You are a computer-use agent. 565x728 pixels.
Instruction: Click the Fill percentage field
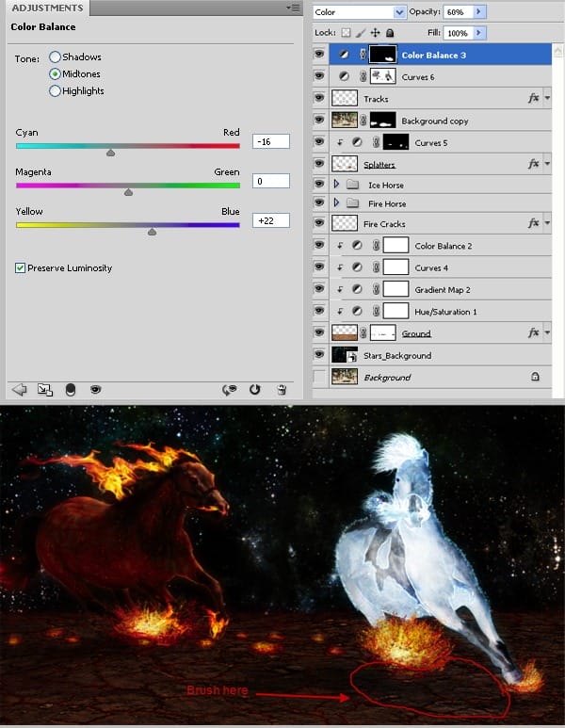tap(459, 33)
